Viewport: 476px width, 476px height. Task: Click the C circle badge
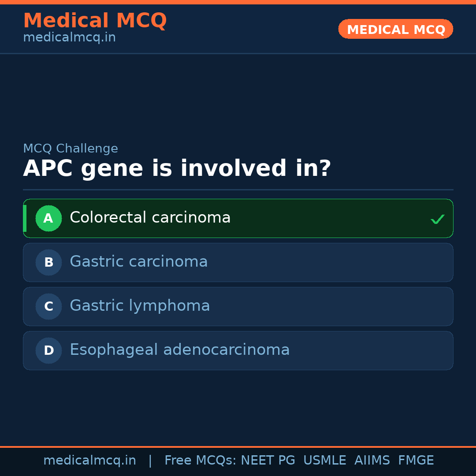click(x=48, y=306)
